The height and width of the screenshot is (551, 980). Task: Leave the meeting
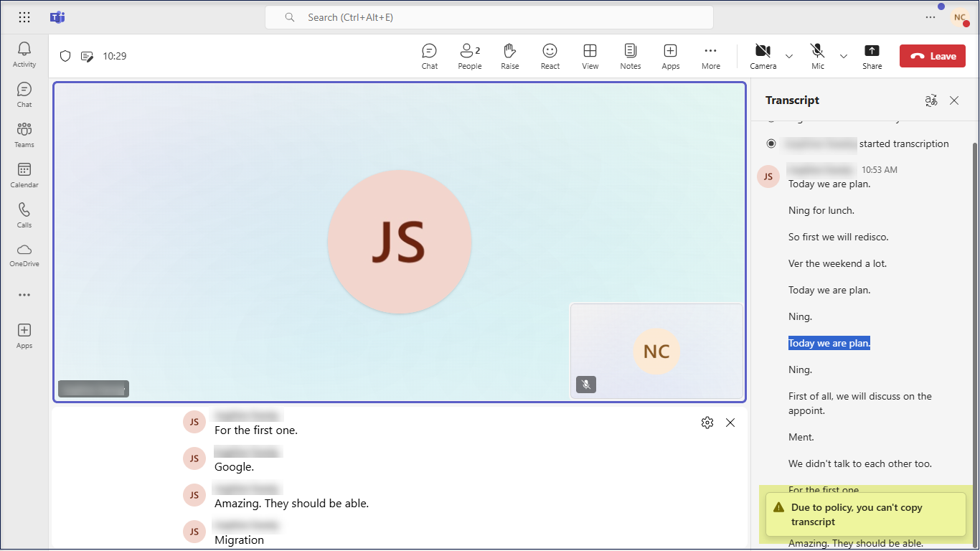(933, 56)
